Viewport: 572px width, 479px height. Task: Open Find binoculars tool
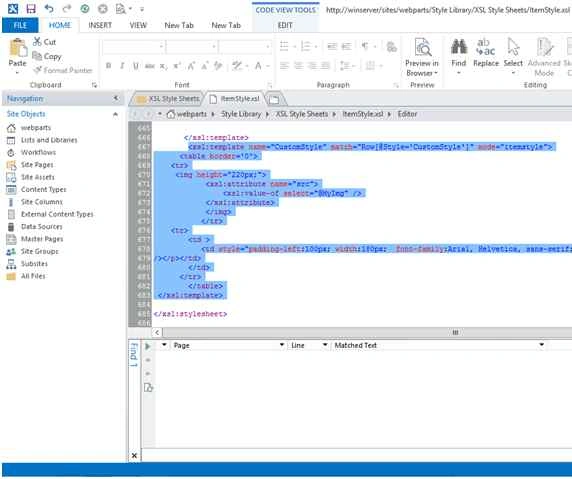tap(459, 47)
